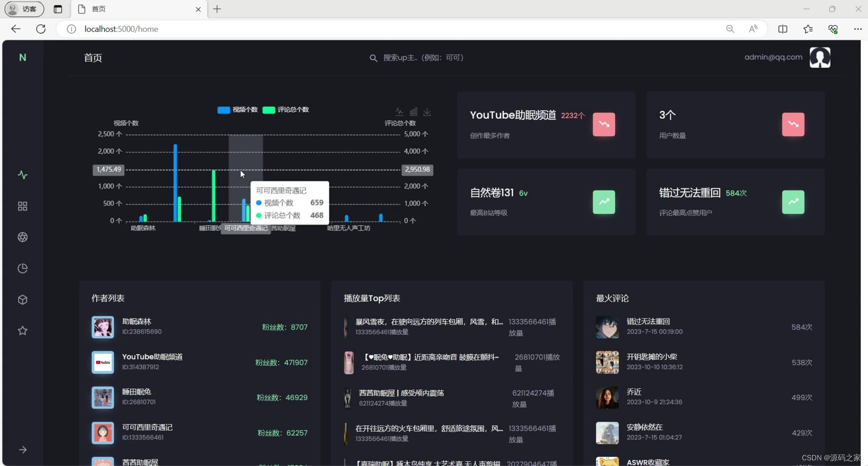Click the green N logo in sidebar

pos(22,57)
